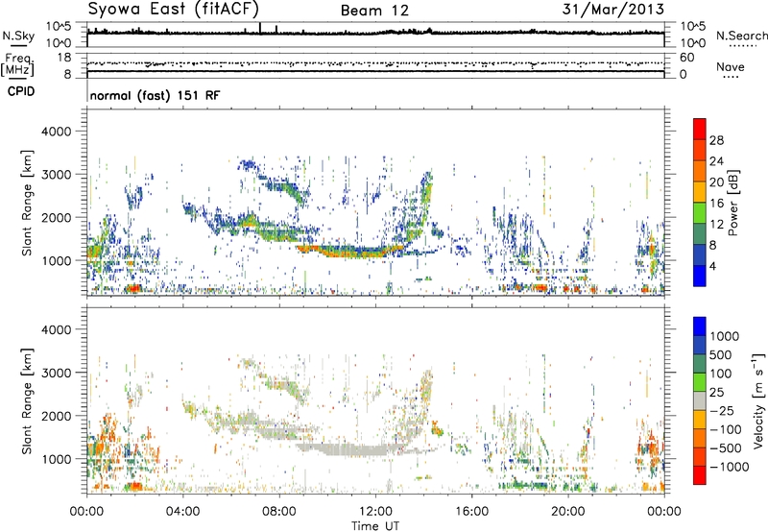Click the 'normal (fast) 151 RF' mode text
This screenshot has height=532, width=768.
[155, 95]
